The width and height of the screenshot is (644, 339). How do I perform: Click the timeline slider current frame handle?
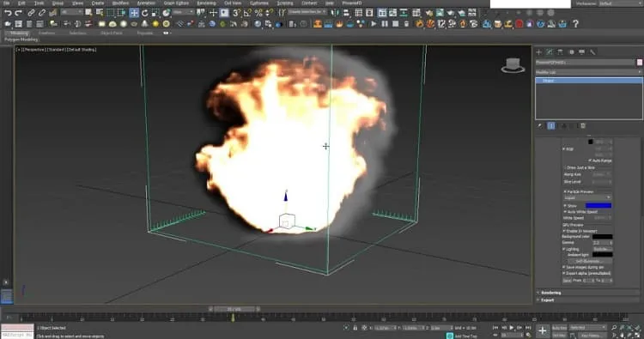click(234, 309)
